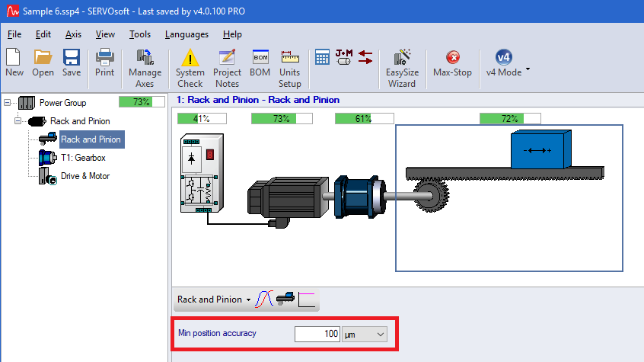Expand the Rack and Pinion mechanism dropdown

pyautogui.click(x=214, y=300)
